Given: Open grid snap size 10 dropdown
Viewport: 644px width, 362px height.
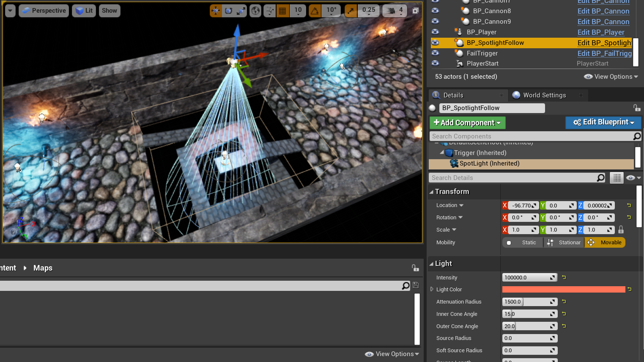Looking at the screenshot, I should (298, 11).
